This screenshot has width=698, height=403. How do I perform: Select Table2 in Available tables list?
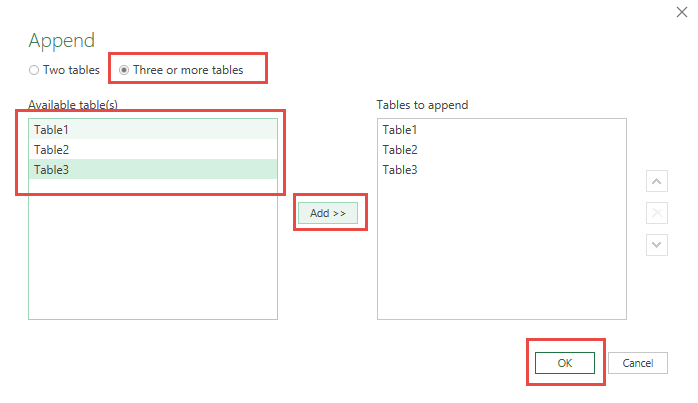[x=153, y=150]
